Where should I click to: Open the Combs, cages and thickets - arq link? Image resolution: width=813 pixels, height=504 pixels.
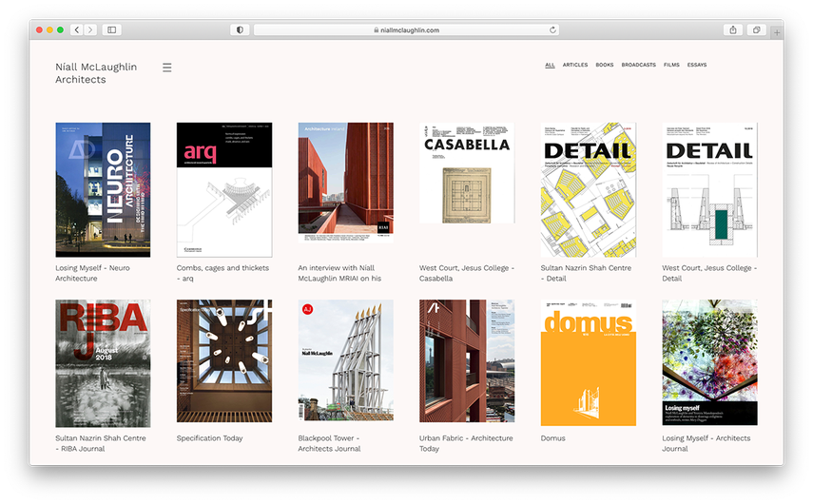(x=223, y=268)
